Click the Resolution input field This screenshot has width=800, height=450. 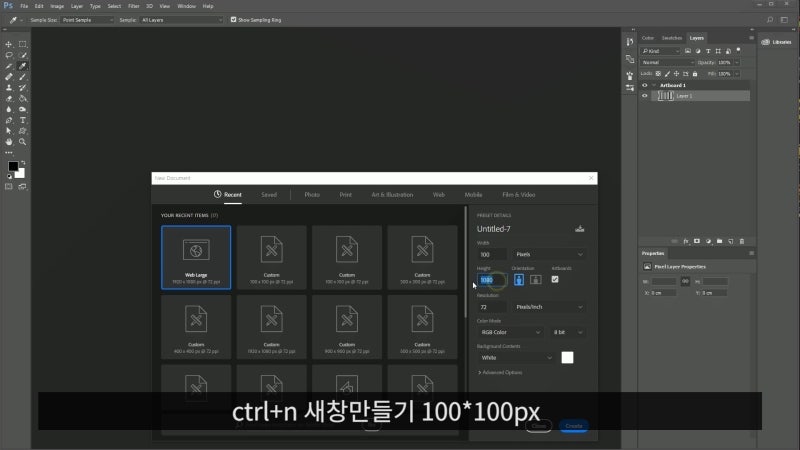pos(492,307)
